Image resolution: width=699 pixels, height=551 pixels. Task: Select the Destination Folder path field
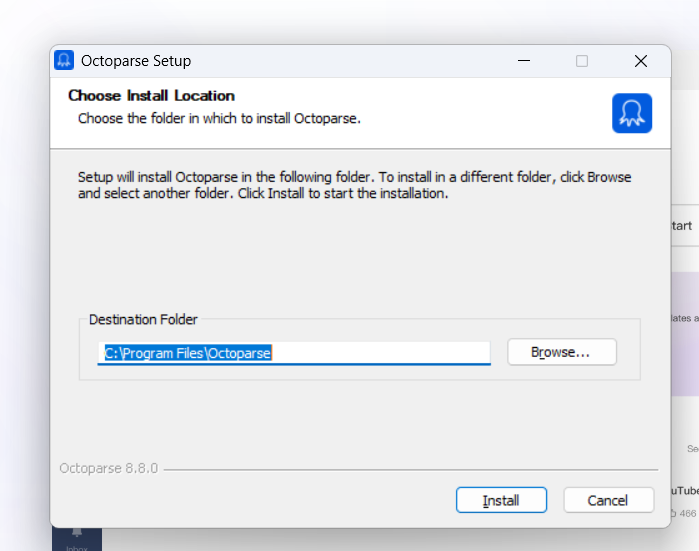(x=294, y=353)
